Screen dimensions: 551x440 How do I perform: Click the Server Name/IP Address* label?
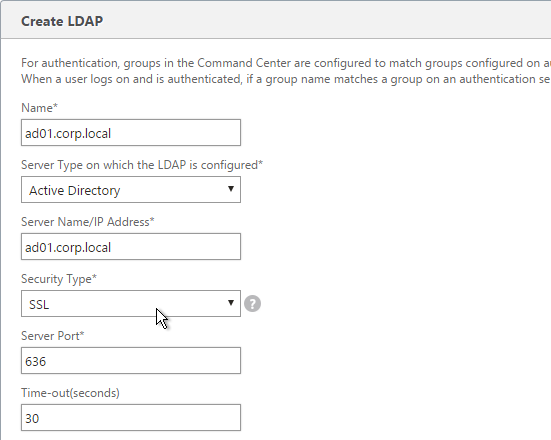(x=87, y=222)
